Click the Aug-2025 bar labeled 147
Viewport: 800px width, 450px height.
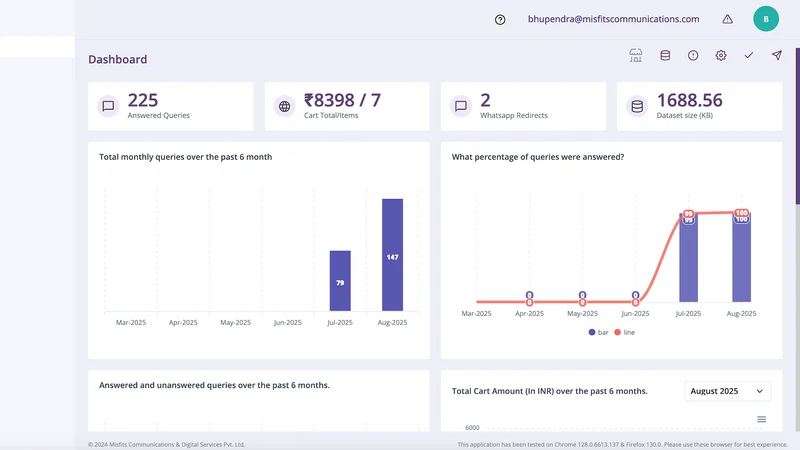coord(392,255)
